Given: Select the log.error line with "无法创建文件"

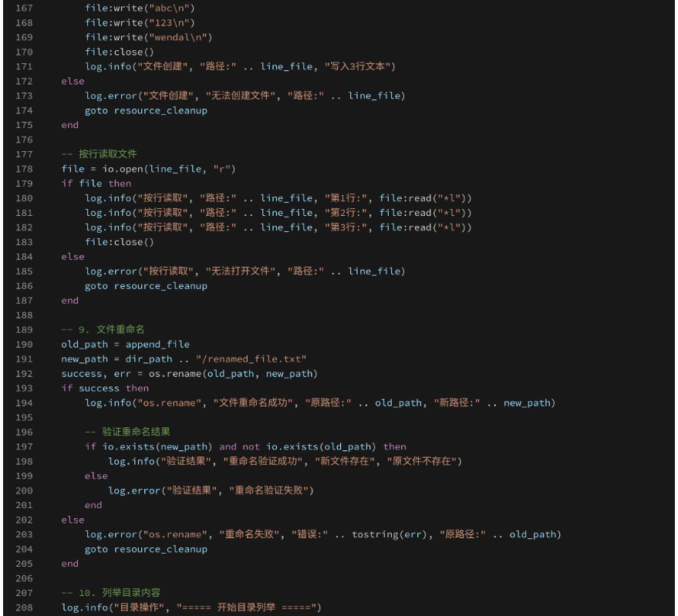Looking at the screenshot, I should 245,96.
